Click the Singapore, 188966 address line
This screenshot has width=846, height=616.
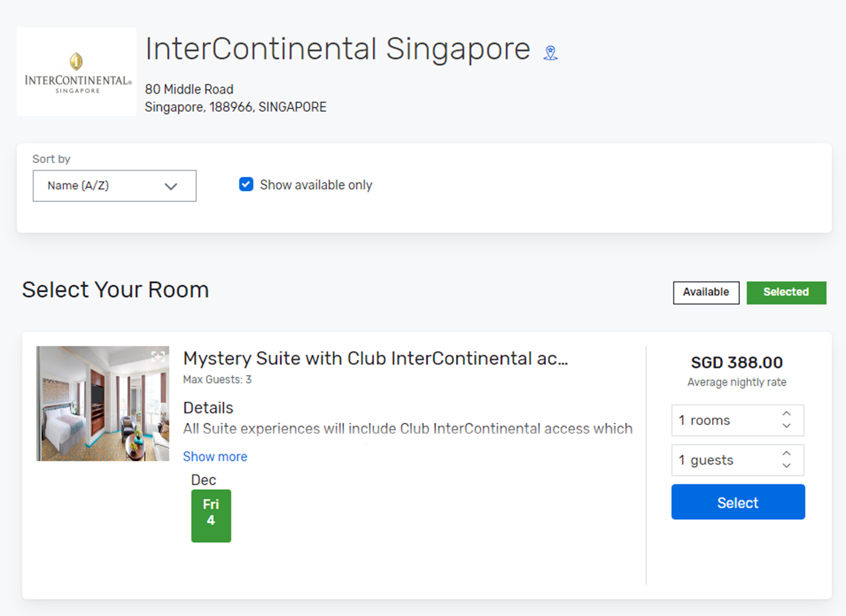pos(235,107)
